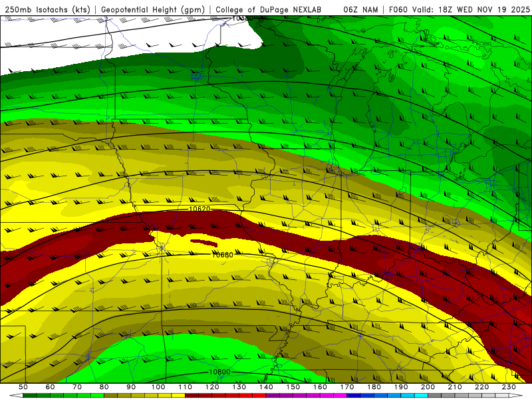Click the 160 value on the color scale
This screenshot has height=399, width=532.
pyautogui.click(x=320, y=387)
